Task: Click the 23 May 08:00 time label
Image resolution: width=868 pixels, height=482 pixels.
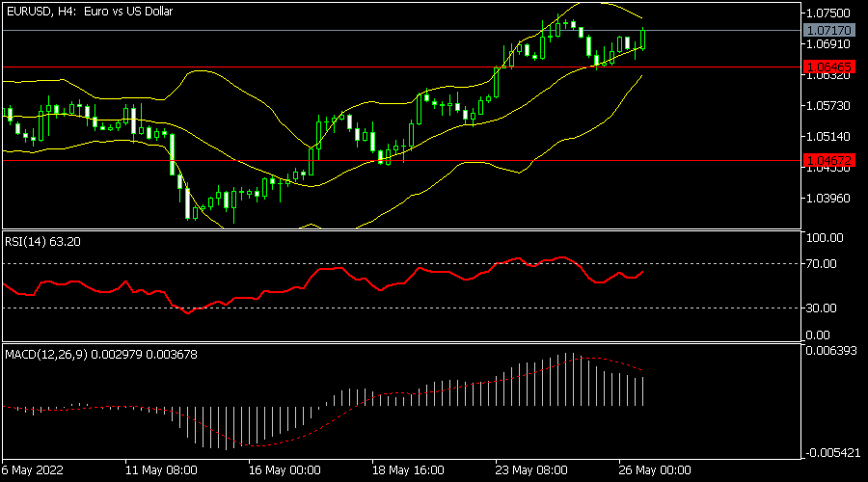Action: pyautogui.click(x=531, y=470)
